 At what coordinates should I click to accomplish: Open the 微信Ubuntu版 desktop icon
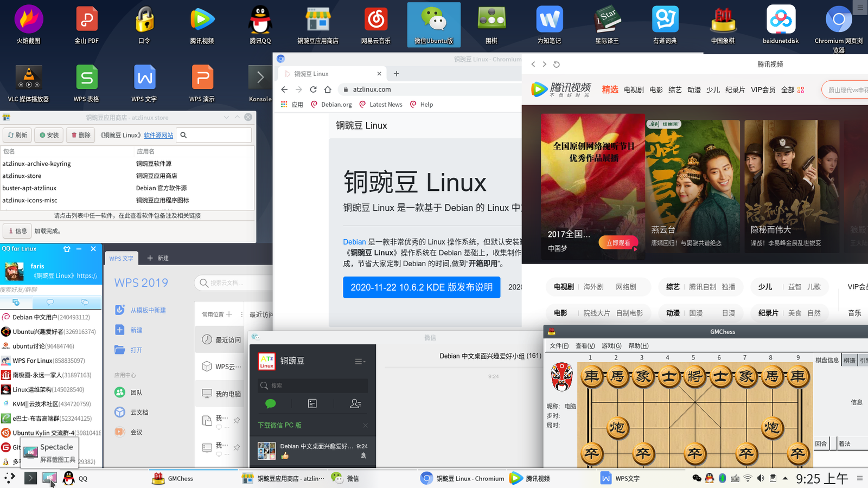pyautogui.click(x=433, y=24)
